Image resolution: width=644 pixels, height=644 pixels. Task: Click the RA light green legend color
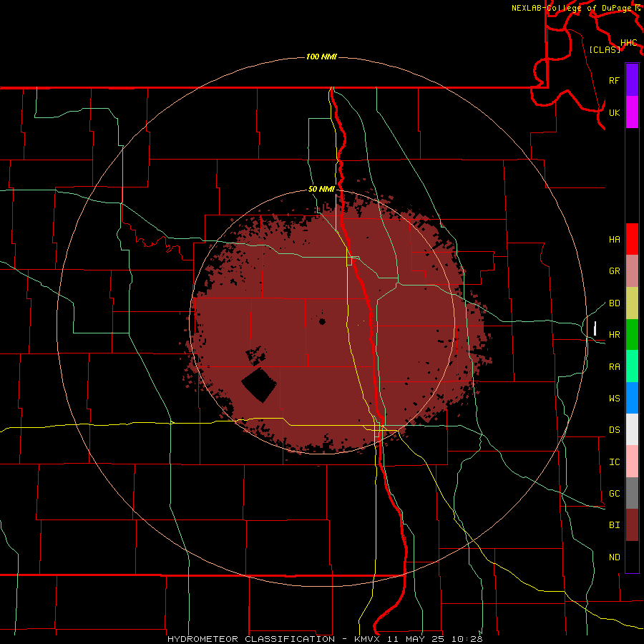tap(632, 366)
